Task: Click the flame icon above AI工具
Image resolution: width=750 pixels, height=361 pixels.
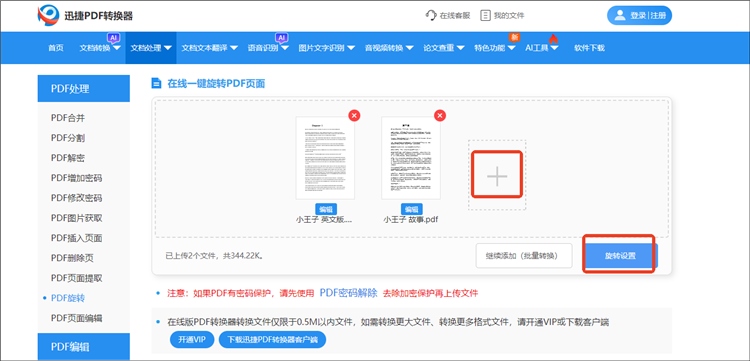Action: (x=553, y=38)
